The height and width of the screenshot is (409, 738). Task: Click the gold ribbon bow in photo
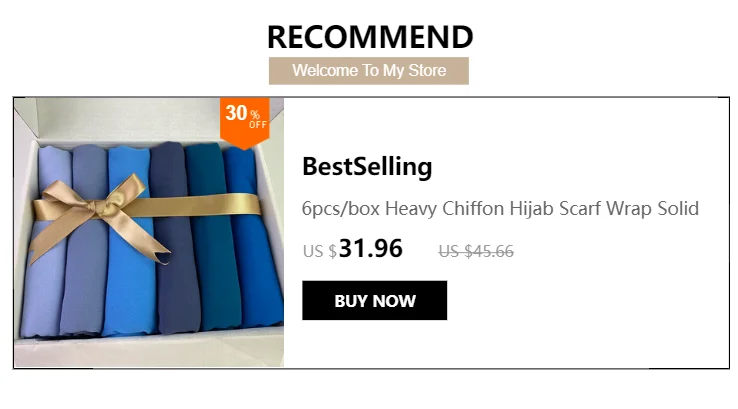(99, 209)
